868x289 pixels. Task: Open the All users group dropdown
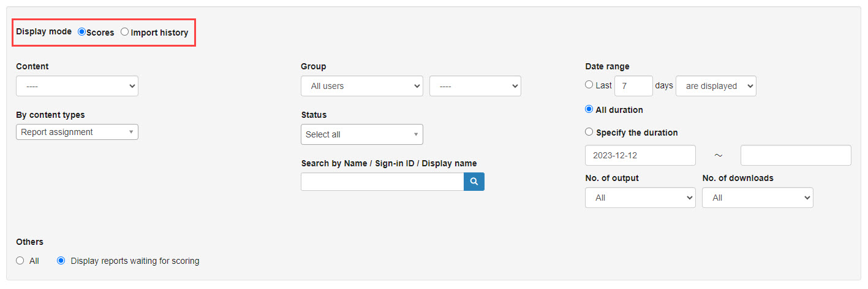tap(361, 87)
